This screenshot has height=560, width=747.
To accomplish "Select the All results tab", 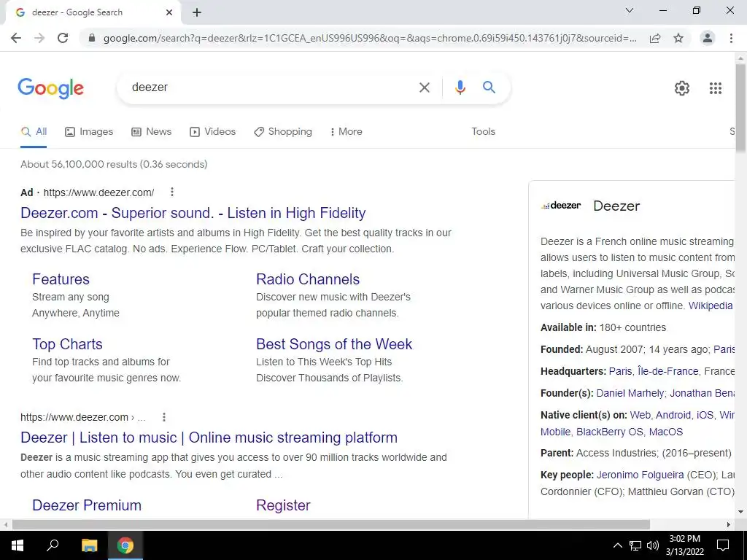I will tap(34, 132).
